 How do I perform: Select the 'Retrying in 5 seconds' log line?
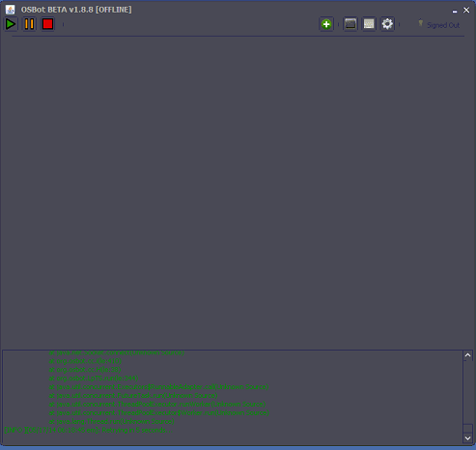tap(88, 430)
